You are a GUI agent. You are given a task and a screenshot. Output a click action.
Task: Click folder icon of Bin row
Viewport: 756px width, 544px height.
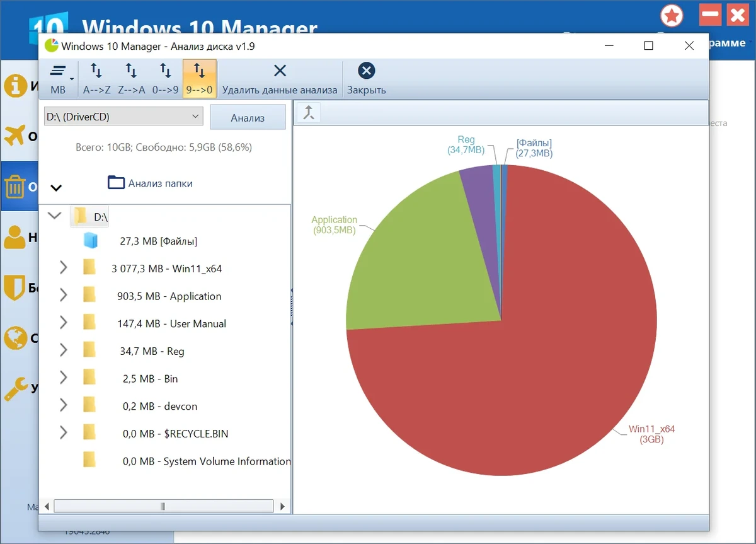pos(89,377)
